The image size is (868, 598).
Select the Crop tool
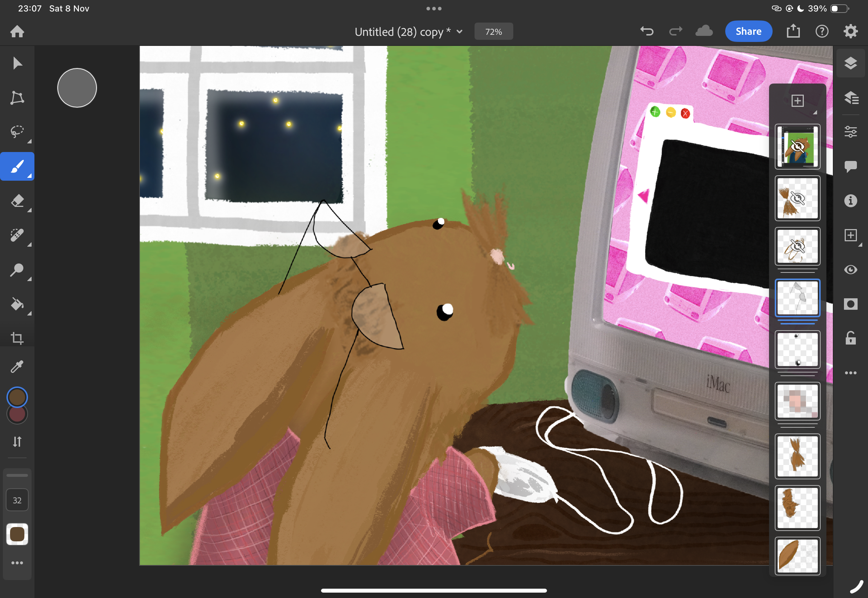(x=17, y=338)
